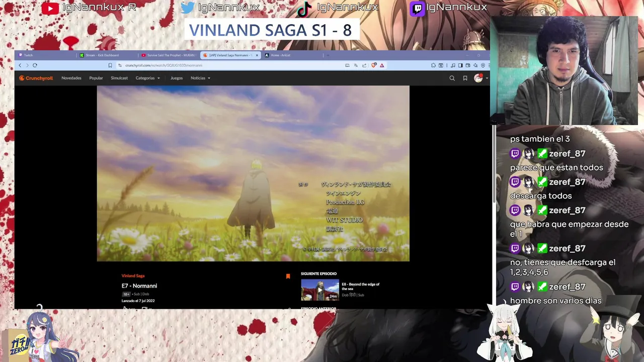This screenshot has width=644, height=362.
Task: Click the music note toolbar icon
Action: pos(453,65)
